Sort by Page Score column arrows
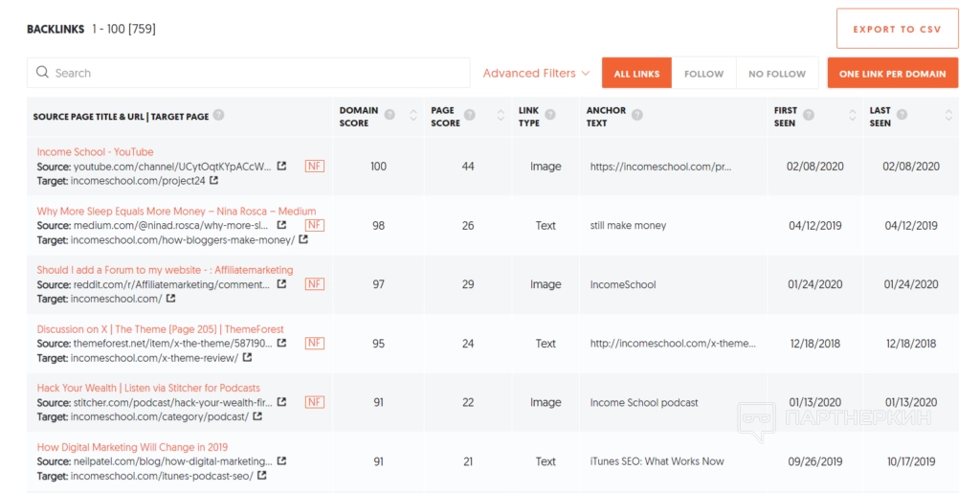 500,116
